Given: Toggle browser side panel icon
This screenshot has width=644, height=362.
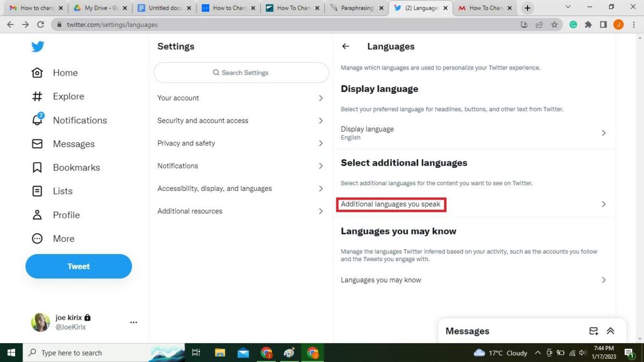Looking at the screenshot, I should (x=603, y=25).
